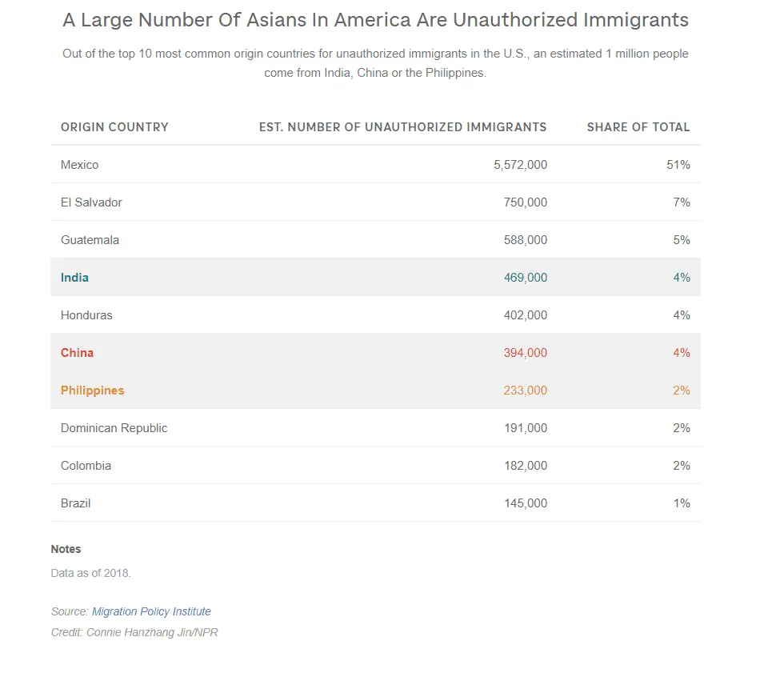Image resolution: width=784 pixels, height=697 pixels.
Task: Select the Guatemala row label
Action: point(90,240)
